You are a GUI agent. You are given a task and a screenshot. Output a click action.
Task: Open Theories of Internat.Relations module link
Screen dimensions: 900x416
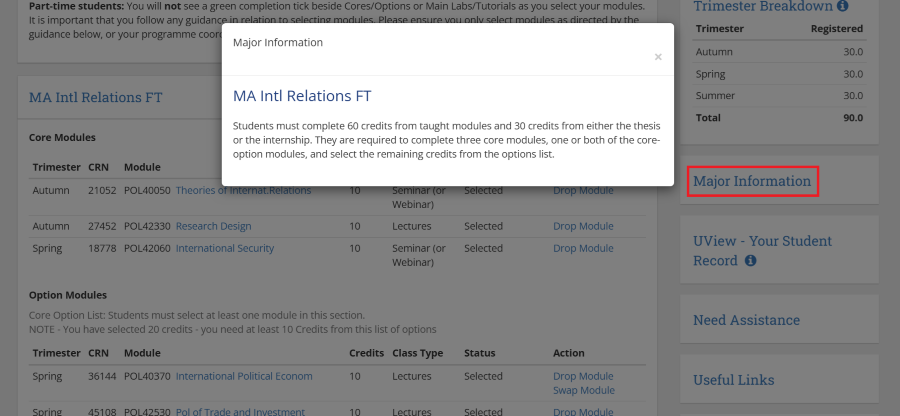[243, 191]
